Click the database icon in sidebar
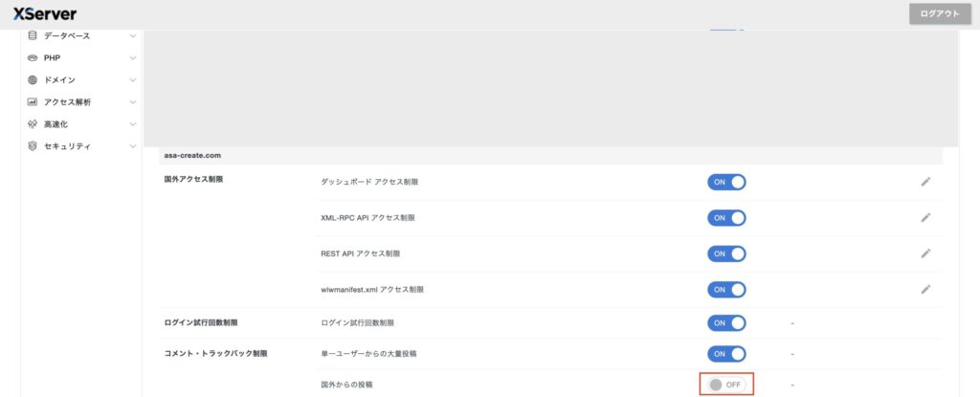Image resolution: width=980 pixels, height=397 pixels. [x=33, y=36]
